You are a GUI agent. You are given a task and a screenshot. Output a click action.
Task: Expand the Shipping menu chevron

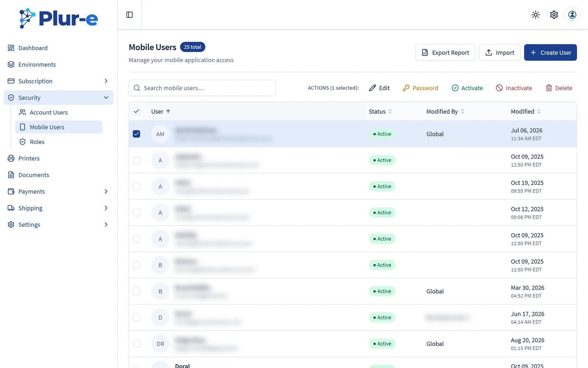[106, 208]
